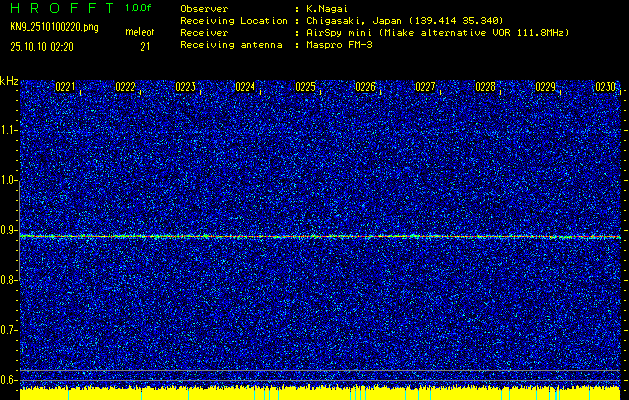Image resolution: width=629 pixels, height=400 pixels.
Task: Pick the 0227 time marker
Action: [425, 88]
